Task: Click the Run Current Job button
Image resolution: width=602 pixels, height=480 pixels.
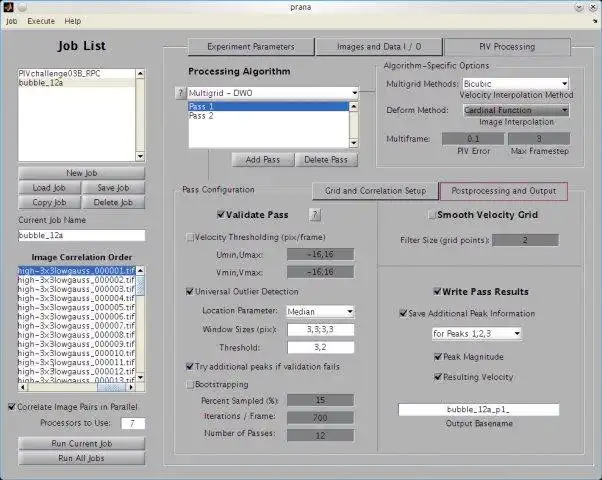Action: (81, 444)
